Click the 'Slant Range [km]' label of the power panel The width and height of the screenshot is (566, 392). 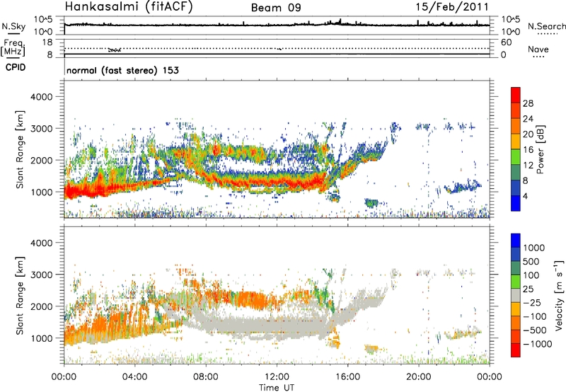click(20, 149)
